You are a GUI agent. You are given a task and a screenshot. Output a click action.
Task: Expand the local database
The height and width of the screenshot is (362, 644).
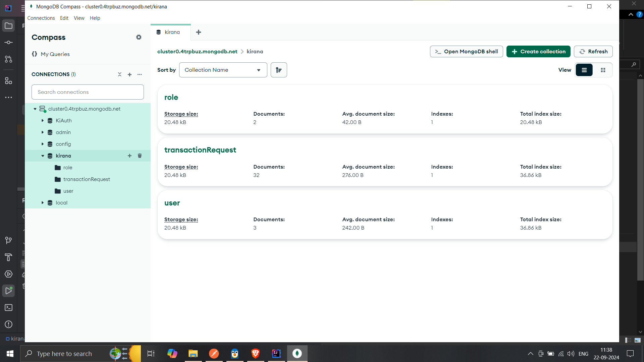pyautogui.click(x=43, y=202)
